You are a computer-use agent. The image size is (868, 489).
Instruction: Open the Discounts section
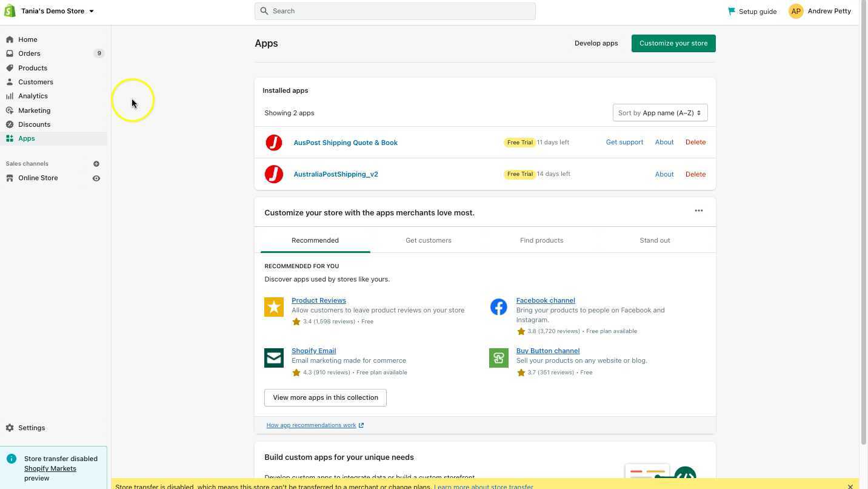pyautogui.click(x=34, y=124)
